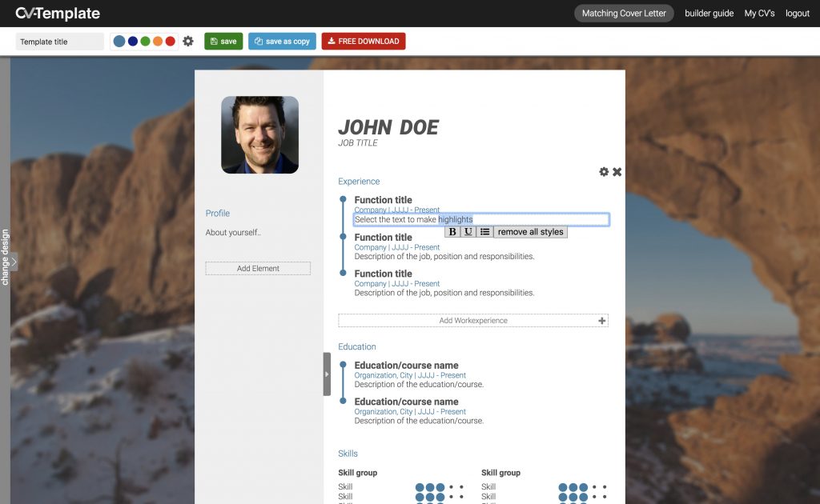820x504 pixels.
Task: Click plus icon in Add Workexperience
Action: (602, 321)
